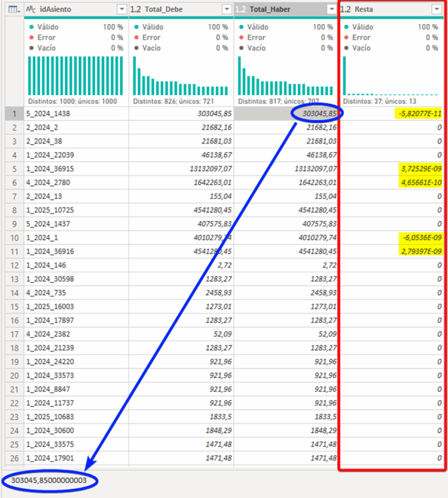Click Total_Debe cell 1273,01
Viewport: 448px width, 498px height.
[x=181, y=306]
